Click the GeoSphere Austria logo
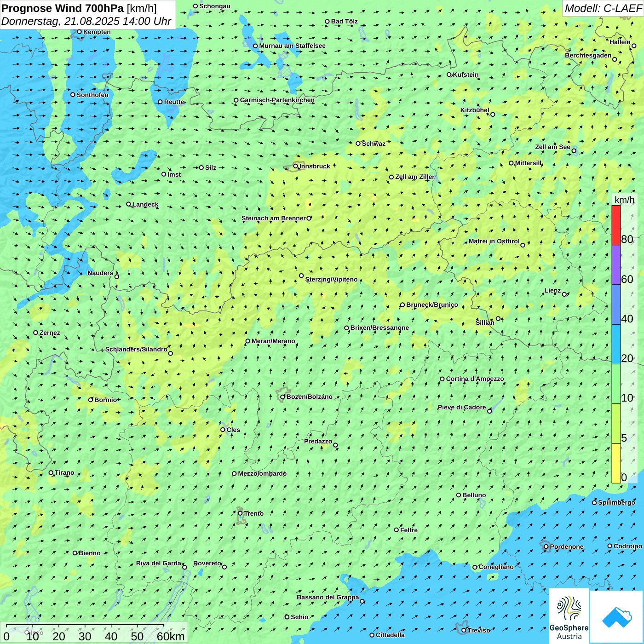Image resolution: width=644 pixels, height=644 pixels. pos(569,615)
